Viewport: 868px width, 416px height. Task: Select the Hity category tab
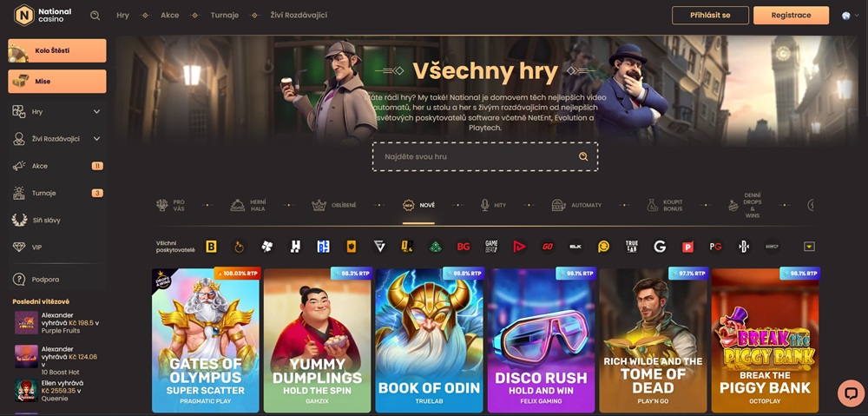(493, 206)
